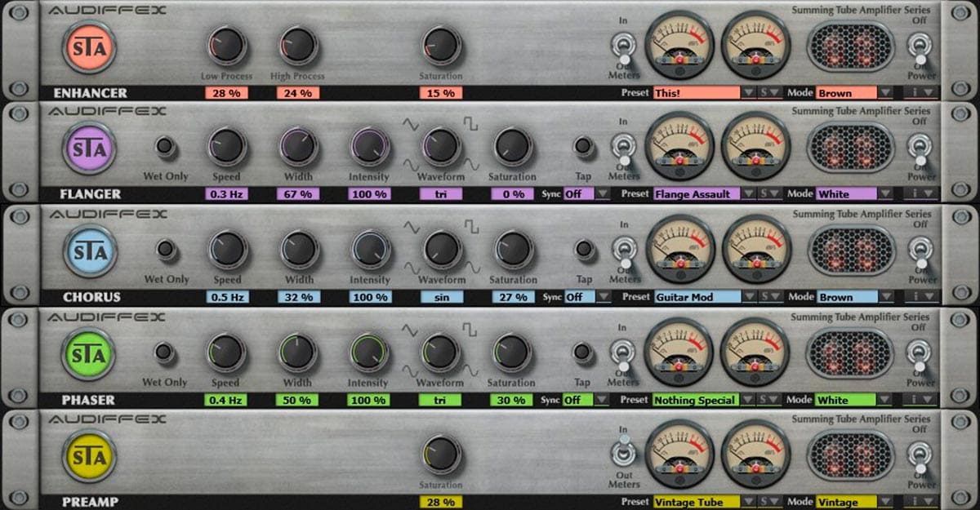The width and height of the screenshot is (980, 510).
Task: Click the right VU meter on Preamp
Action: (756, 454)
